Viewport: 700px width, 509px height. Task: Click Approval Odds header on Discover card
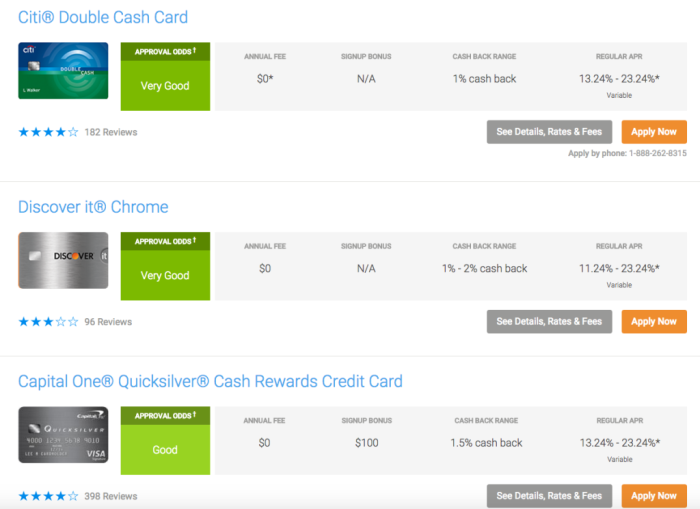click(x=165, y=242)
